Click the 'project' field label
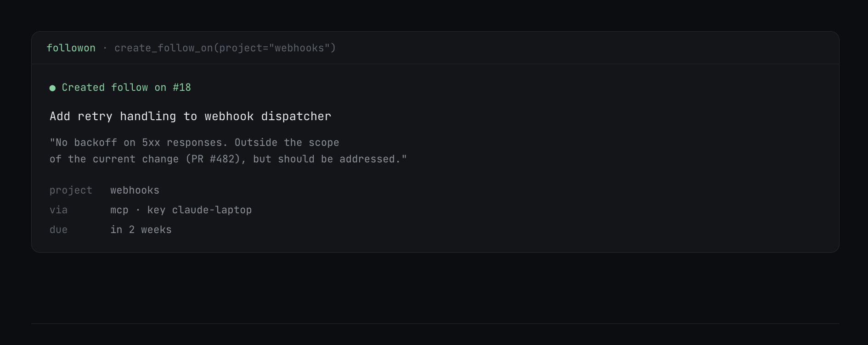Image resolution: width=868 pixels, height=345 pixels. [x=71, y=190]
